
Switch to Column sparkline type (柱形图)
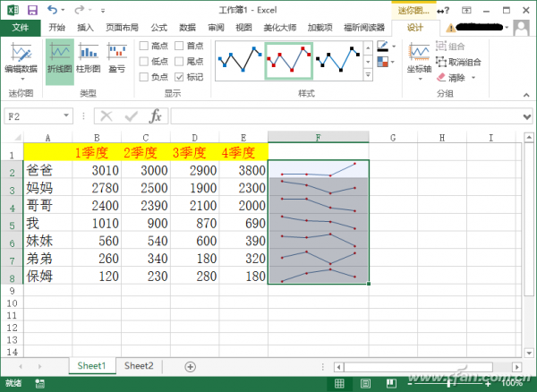tap(88, 59)
